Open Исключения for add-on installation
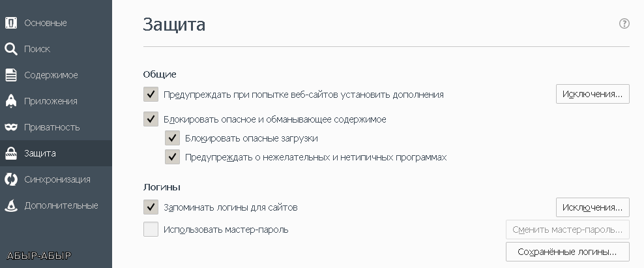Image resolution: width=644 pixels, height=268 pixels. [593, 94]
